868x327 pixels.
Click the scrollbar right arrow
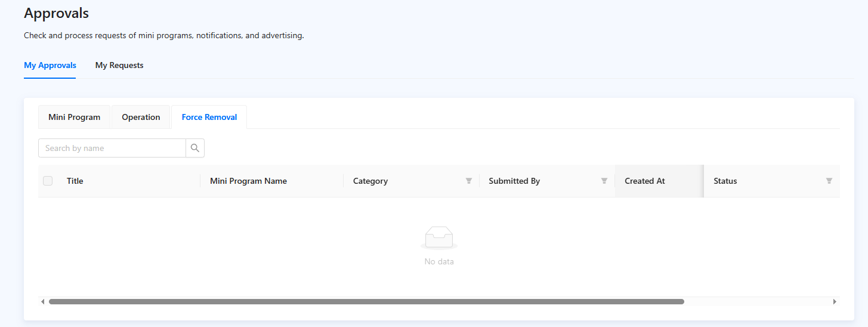coord(835,302)
